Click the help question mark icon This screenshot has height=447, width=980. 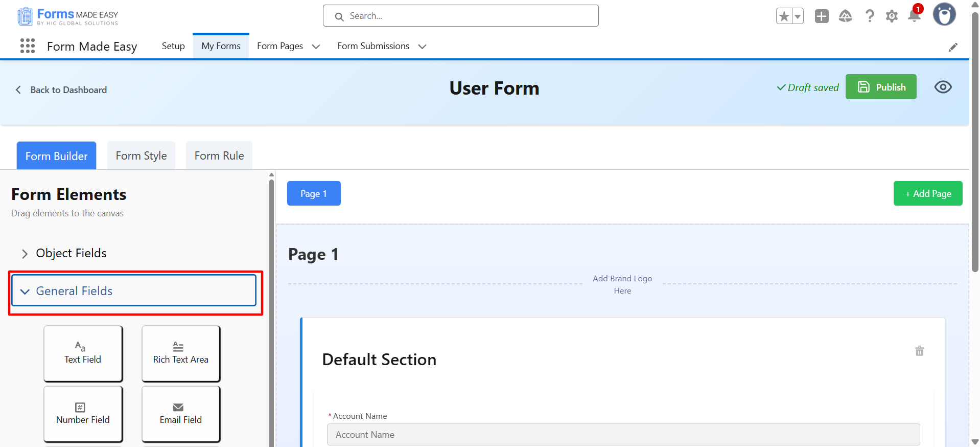[869, 16]
